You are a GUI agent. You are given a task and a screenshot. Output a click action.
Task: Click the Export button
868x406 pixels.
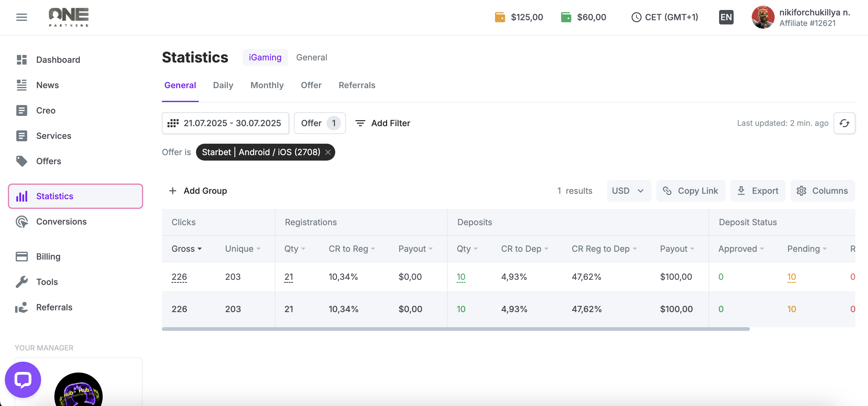point(758,191)
